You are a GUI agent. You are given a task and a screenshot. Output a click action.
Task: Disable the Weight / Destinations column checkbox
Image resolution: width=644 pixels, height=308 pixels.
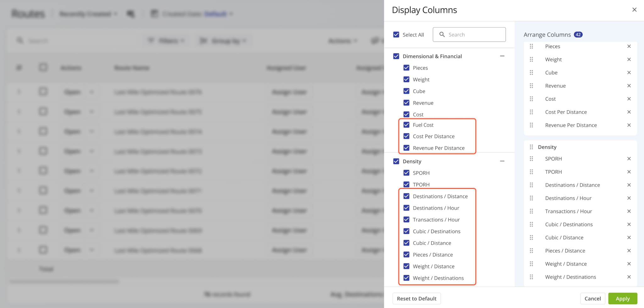(406, 278)
